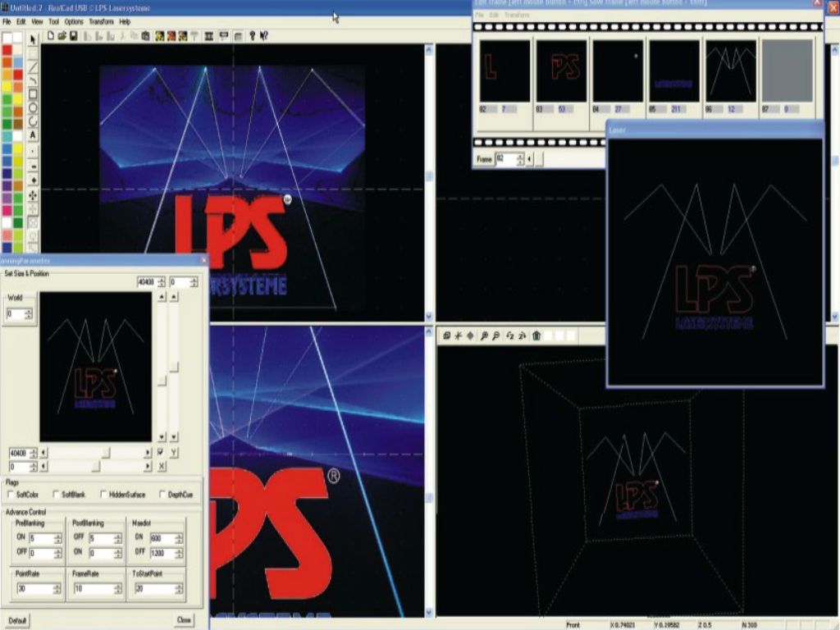The height and width of the screenshot is (630, 840).
Task: Check the DepthCue option
Action: [163, 495]
